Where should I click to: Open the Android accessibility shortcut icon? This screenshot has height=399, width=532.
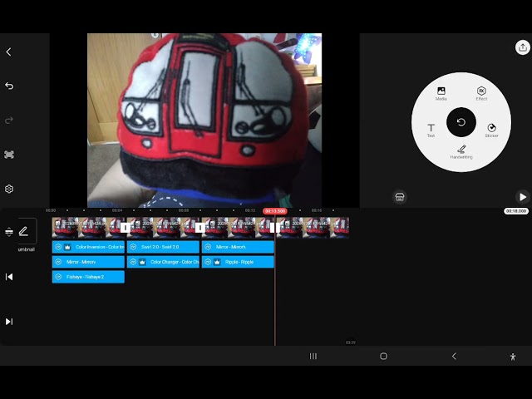(513, 357)
